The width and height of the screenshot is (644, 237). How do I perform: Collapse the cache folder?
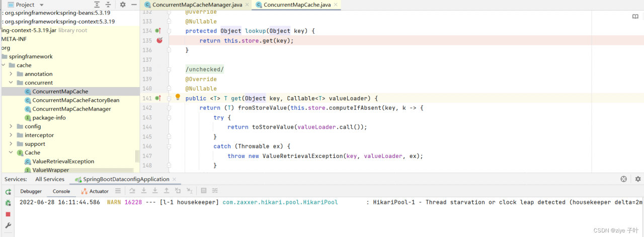tap(3, 65)
